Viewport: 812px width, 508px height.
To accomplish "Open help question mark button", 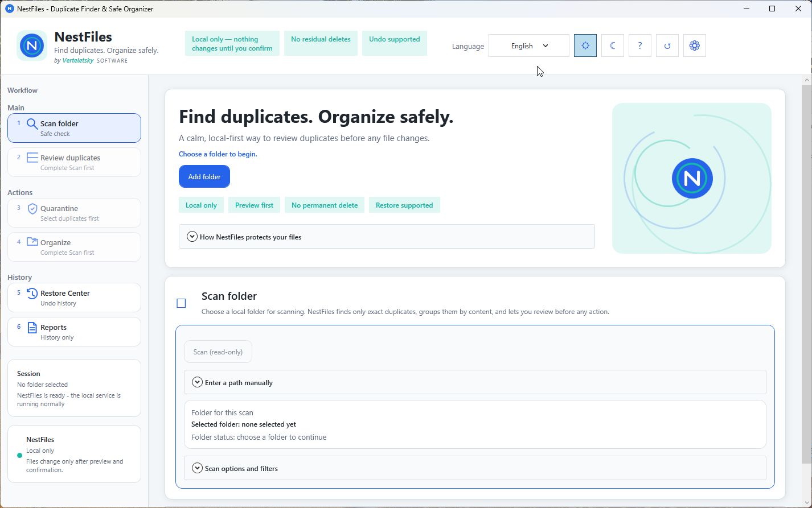I will tap(640, 46).
